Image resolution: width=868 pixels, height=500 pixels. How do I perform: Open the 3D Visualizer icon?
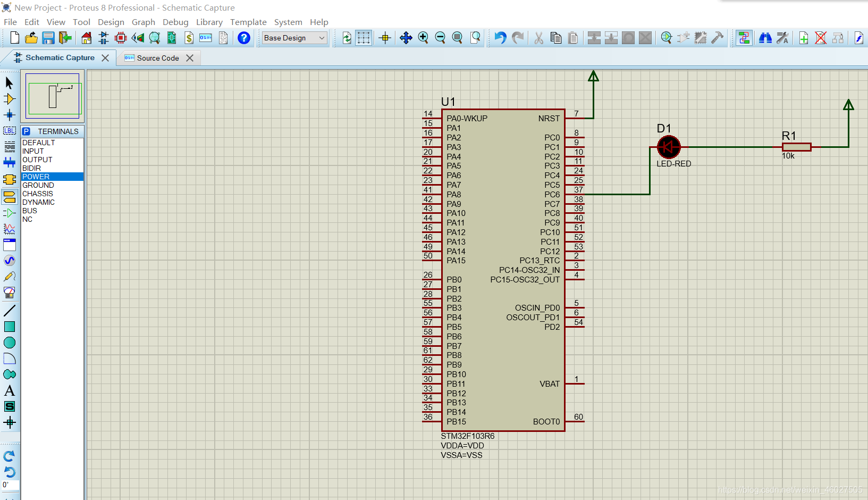(138, 38)
